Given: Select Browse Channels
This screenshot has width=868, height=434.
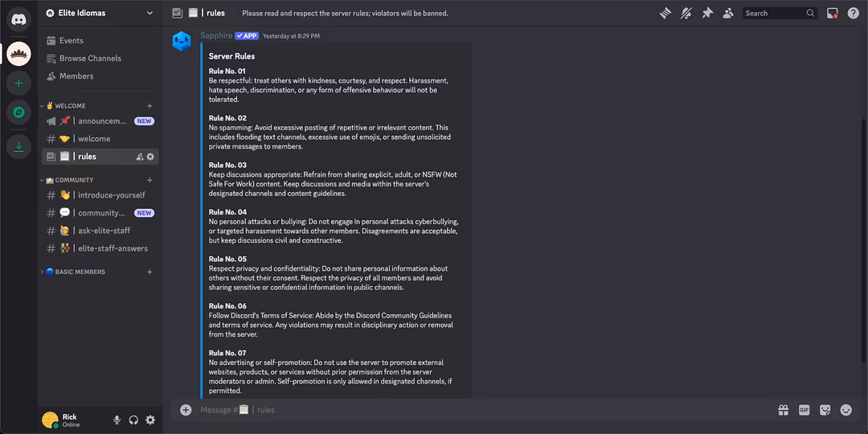Looking at the screenshot, I should [90, 58].
